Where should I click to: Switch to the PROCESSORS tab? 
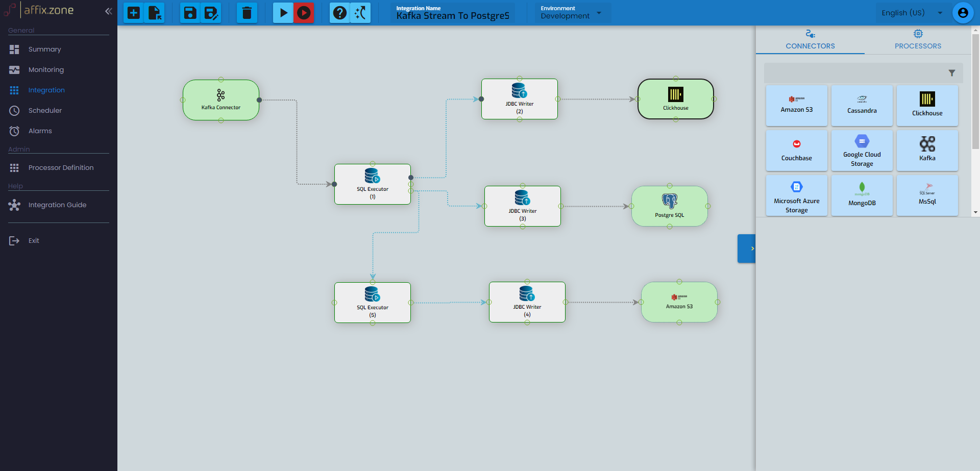click(918, 40)
